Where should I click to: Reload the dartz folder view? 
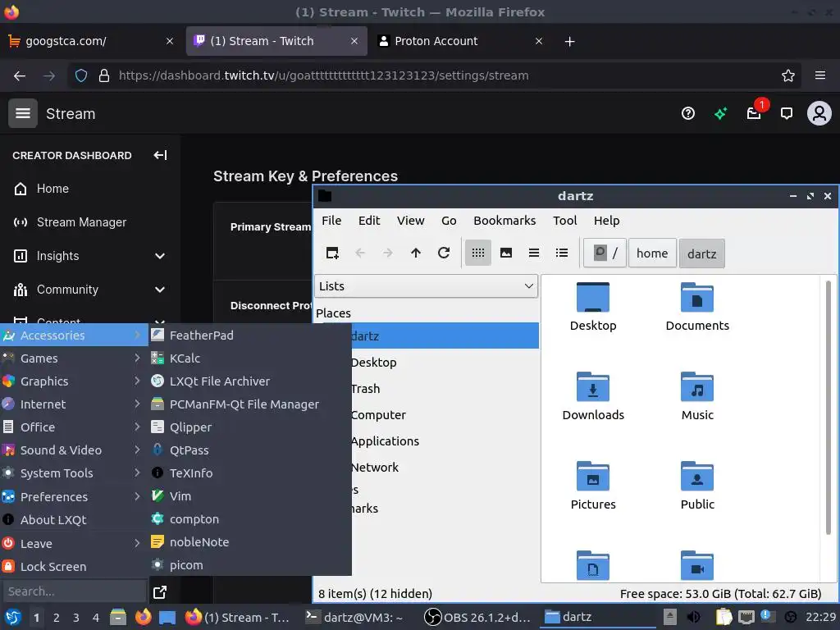(444, 253)
